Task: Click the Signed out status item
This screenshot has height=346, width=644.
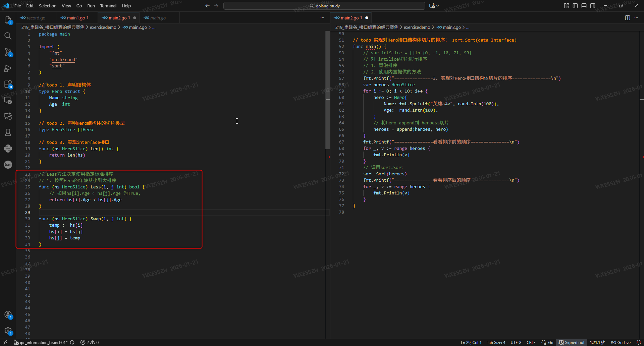Action: pos(572,342)
